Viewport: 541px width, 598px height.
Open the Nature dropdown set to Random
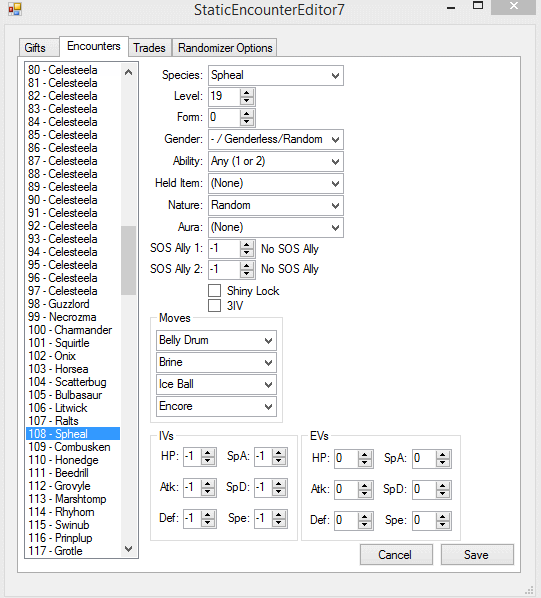click(276, 205)
